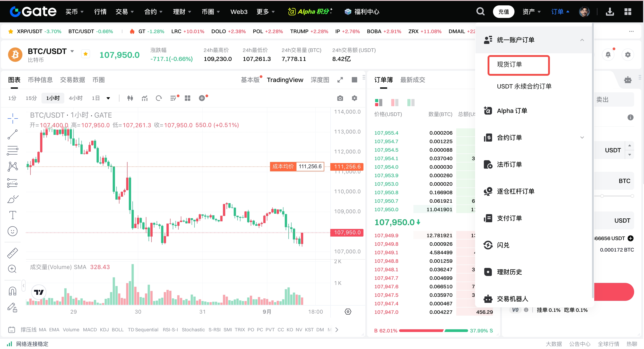
Task: Select the candlestick chart style icon
Action: tap(130, 98)
